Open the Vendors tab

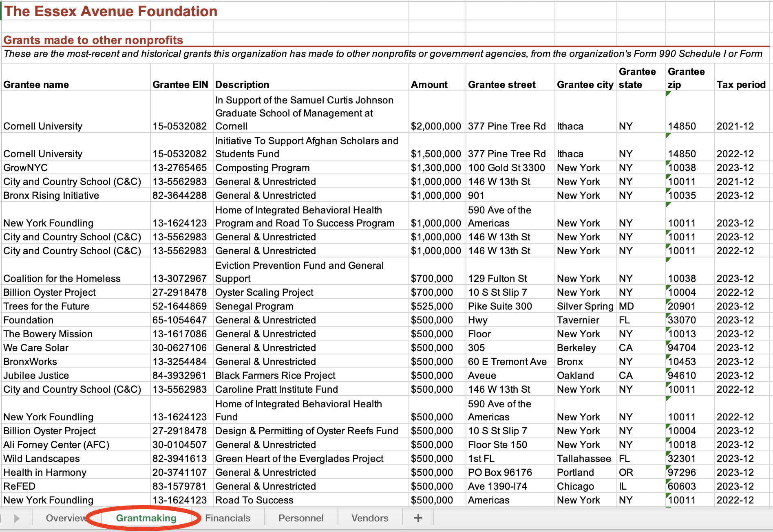pos(369,518)
